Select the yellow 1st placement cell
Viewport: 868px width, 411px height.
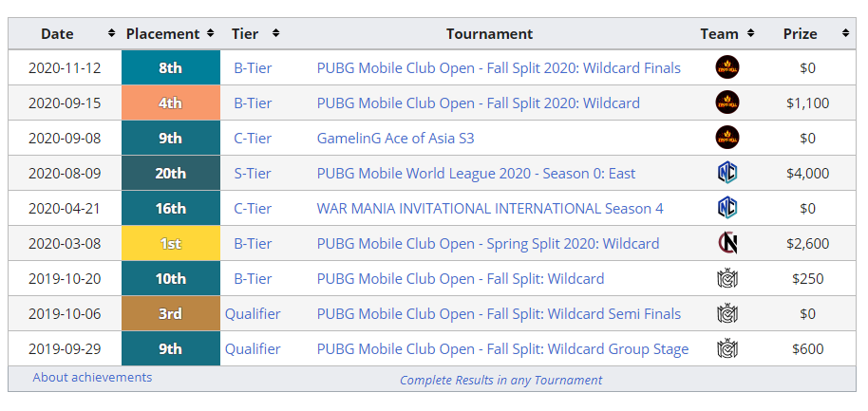pos(171,243)
